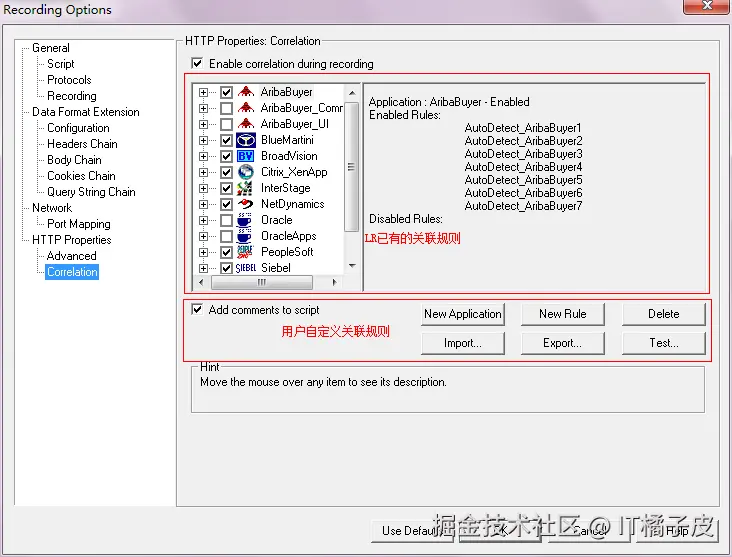Image resolution: width=732 pixels, height=557 pixels.
Task: Expand the Oracle tree node
Action: click(203, 220)
